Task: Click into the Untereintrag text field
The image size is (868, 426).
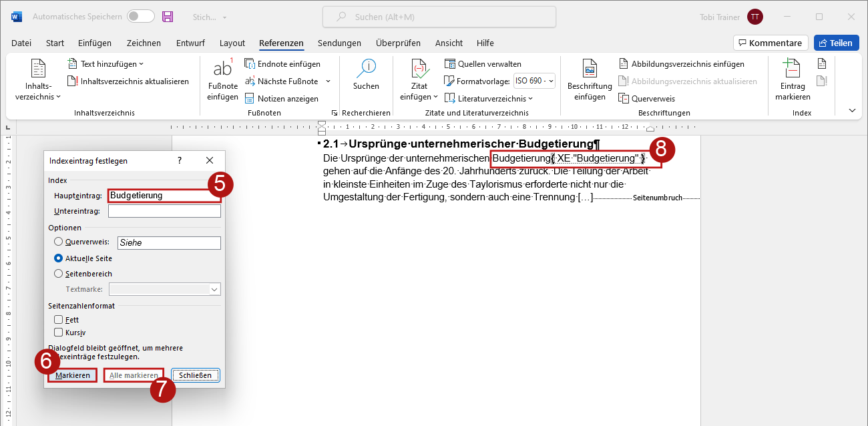Action: [x=164, y=211]
